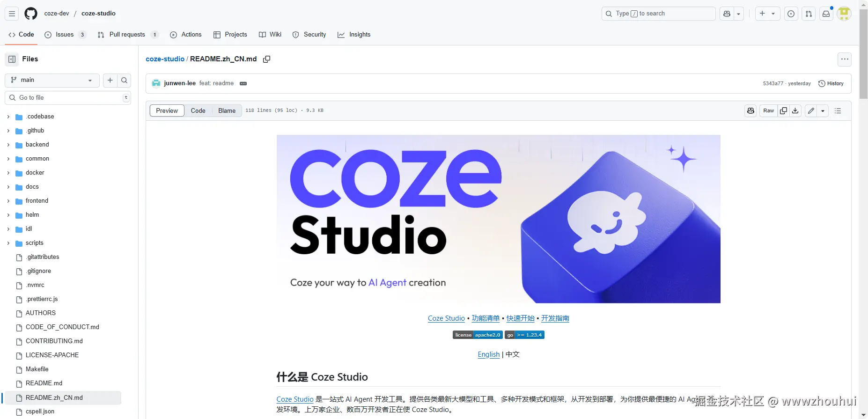This screenshot has width=868, height=419.
Task: Expand the docker folder
Action: 8,173
